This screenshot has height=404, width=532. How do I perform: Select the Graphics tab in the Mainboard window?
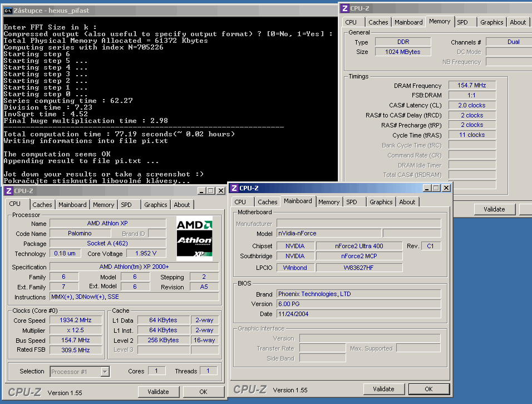pos(381,202)
